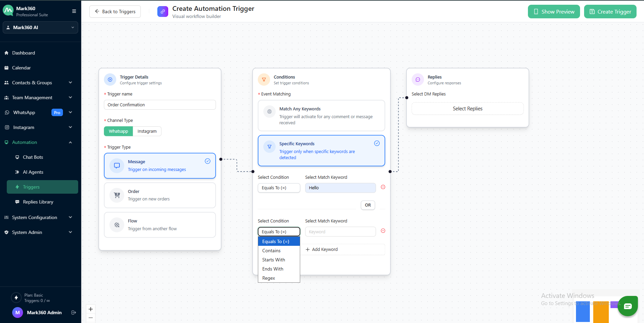Click the hamburger menu icon in sidebar
This screenshot has height=323, width=644.
74,11
